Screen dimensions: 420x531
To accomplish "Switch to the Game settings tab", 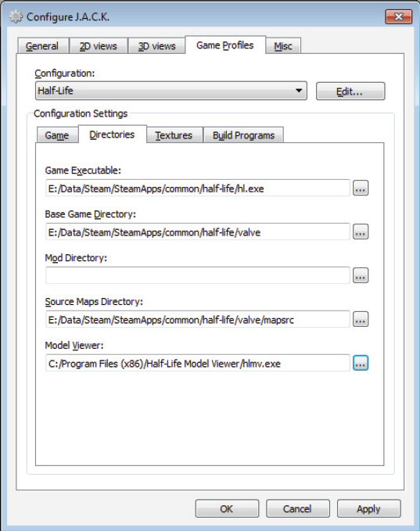I will tap(57, 135).
